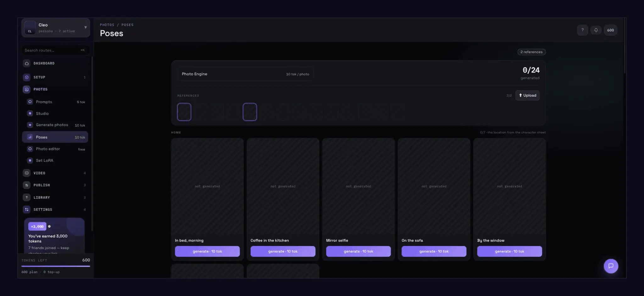Click the Video section icon

(x=27, y=173)
